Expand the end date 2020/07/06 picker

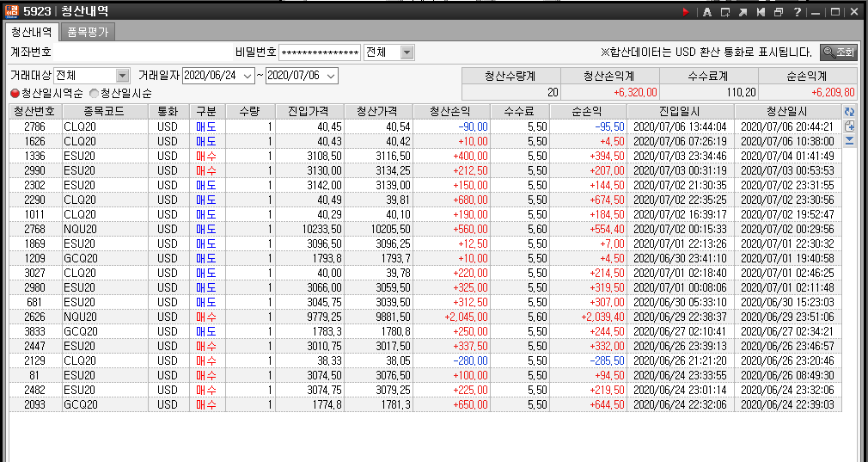tap(331, 76)
